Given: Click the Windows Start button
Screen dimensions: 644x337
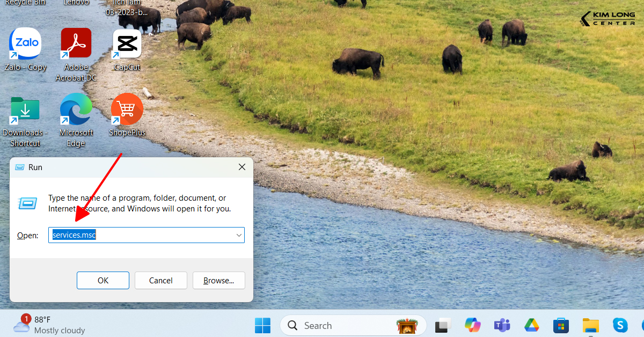Looking at the screenshot, I should click(262, 325).
